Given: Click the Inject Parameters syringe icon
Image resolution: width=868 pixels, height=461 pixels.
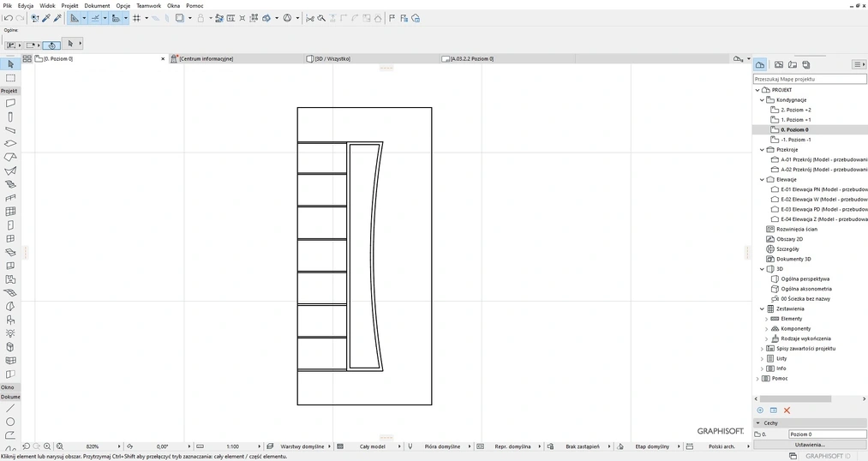Looking at the screenshot, I should coord(57,18).
